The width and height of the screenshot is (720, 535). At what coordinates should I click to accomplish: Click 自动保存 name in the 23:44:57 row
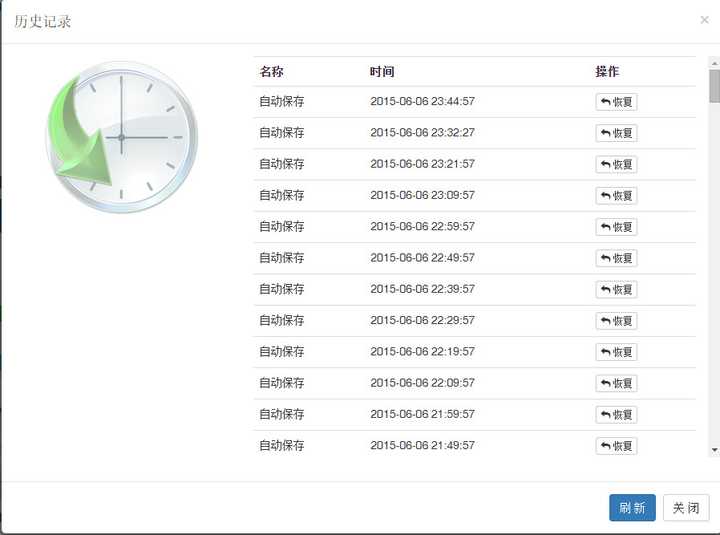coord(281,101)
